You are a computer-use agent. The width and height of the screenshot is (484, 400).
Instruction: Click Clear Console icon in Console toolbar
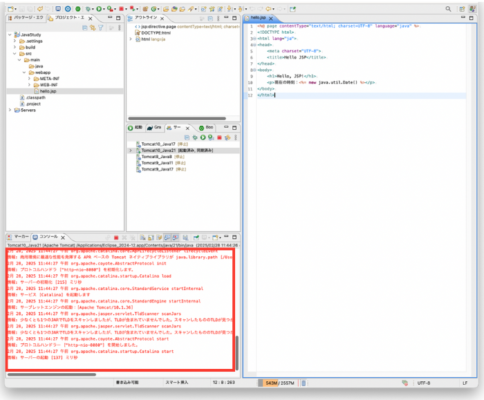point(142,238)
